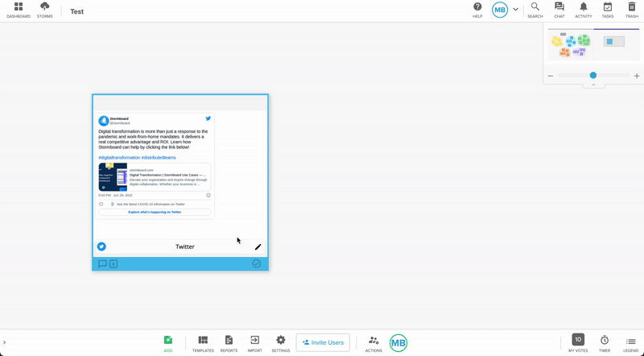Click the green MB participant avatar
This screenshot has width=644, height=356.
coord(398,343)
